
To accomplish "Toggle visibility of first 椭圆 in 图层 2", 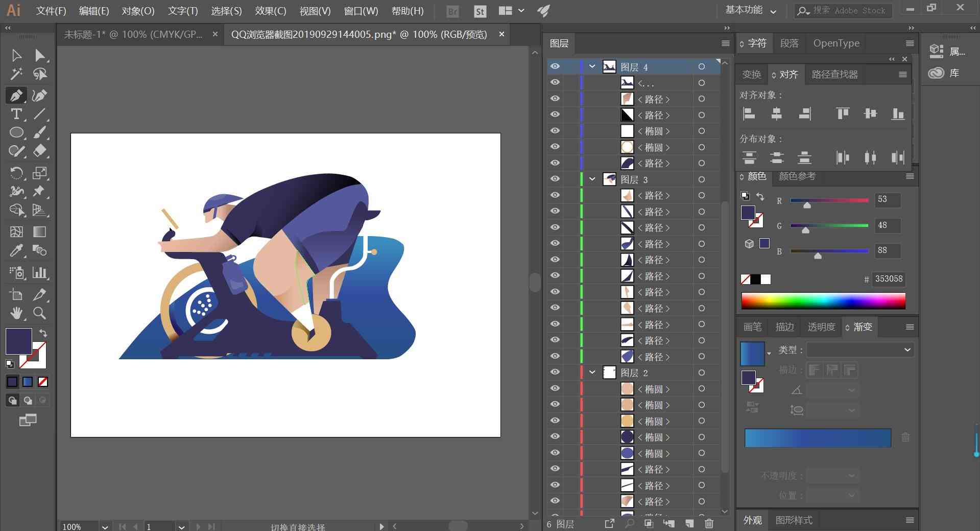I will coord(555,388).
